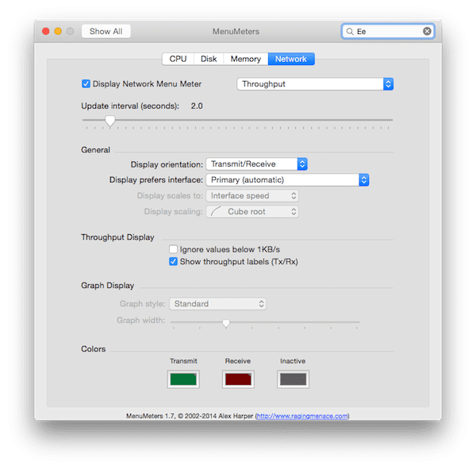Open the Display orientation Transmit/Receive dropdown

[x=256, y=164]
